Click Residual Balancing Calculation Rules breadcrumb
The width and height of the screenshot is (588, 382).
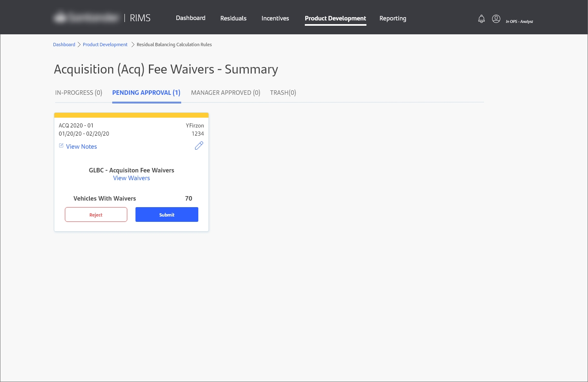coord(174,45)
